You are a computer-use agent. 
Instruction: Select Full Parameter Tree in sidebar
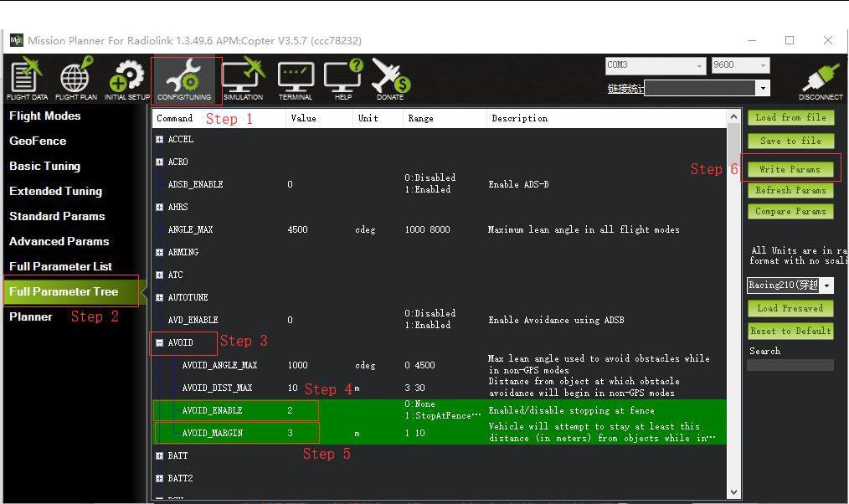click(70, 291)
